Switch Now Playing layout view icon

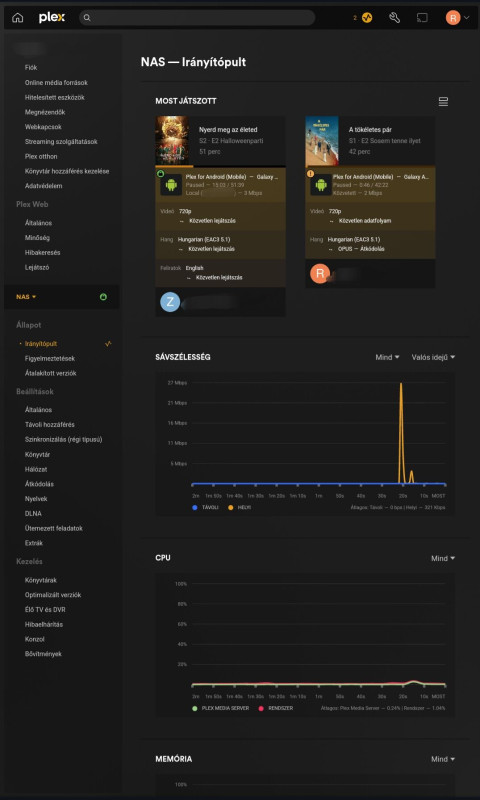click(x=443, y=102)
